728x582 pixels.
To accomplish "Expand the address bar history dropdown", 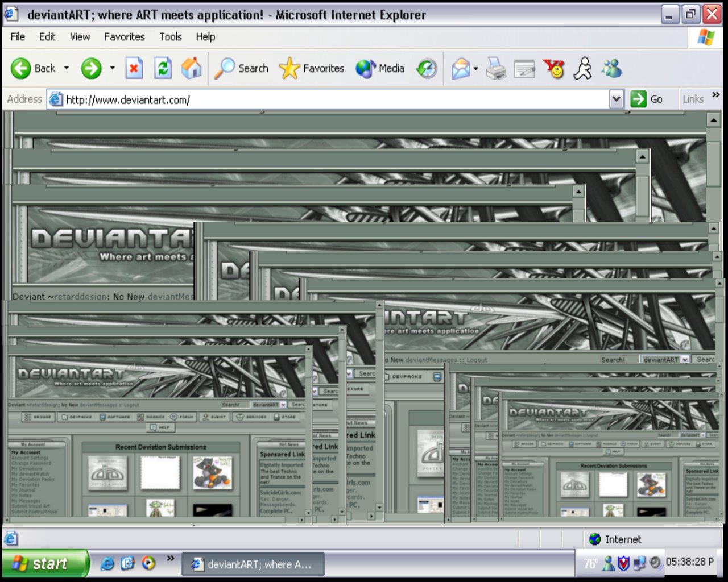I will click(616, 100).
